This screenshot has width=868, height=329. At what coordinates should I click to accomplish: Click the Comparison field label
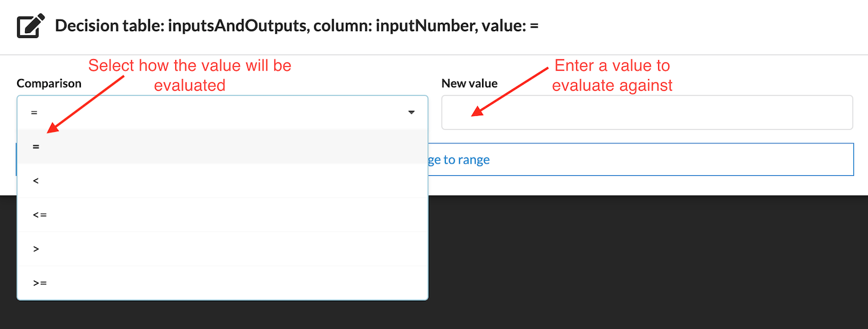pyautogui.click(x=49, y=84)
